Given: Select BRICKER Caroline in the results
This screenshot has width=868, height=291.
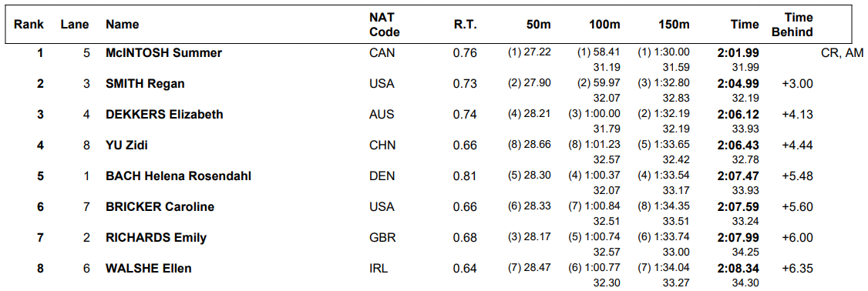Looking at the screenshot, I should (160, 207).
